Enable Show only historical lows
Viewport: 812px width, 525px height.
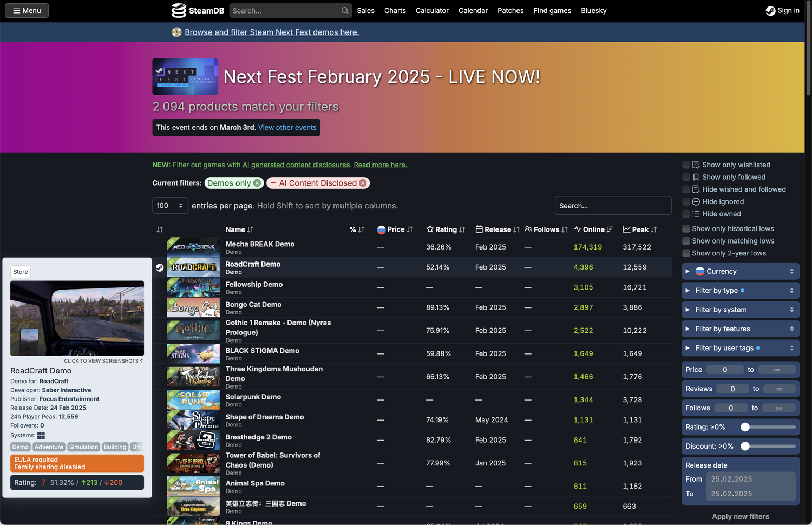pyautogui.click(x=686, y=228)
